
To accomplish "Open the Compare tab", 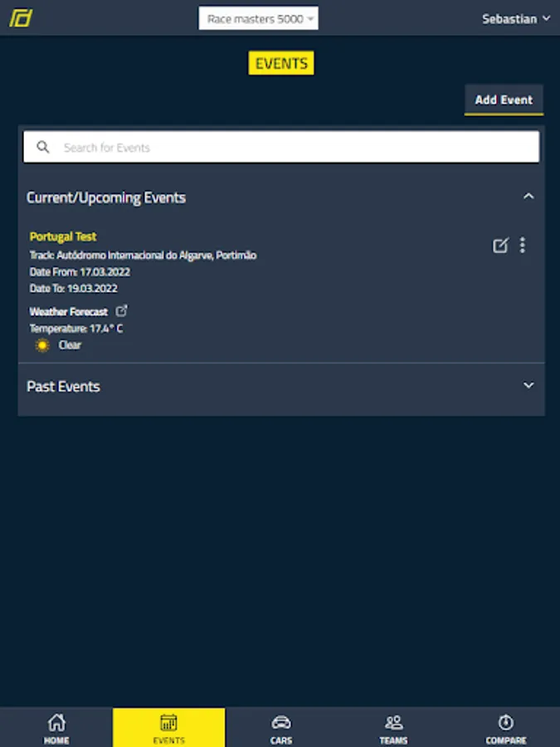I will [506, 728].
